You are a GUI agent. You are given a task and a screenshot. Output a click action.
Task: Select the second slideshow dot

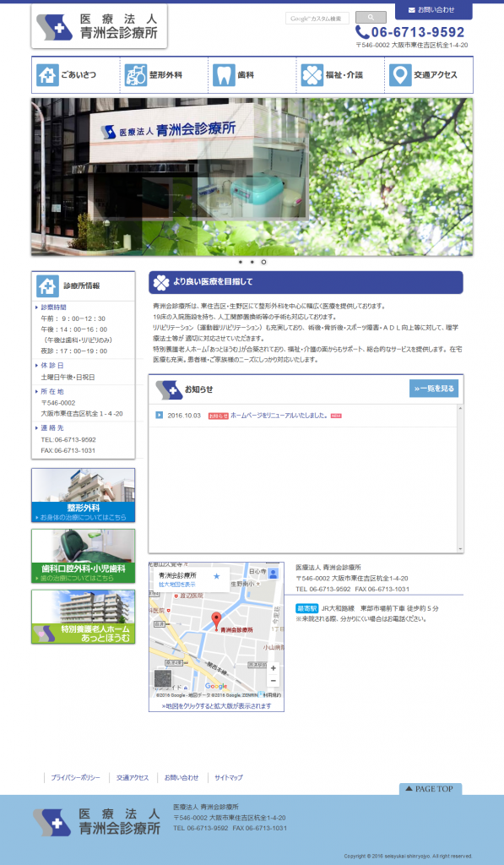[x=252, y=262]
